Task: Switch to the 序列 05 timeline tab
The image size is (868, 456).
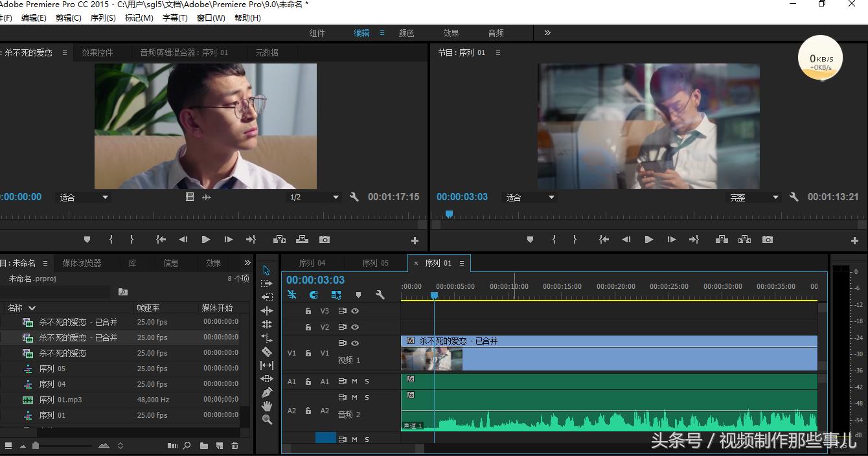Action: [x=376, y=263]
